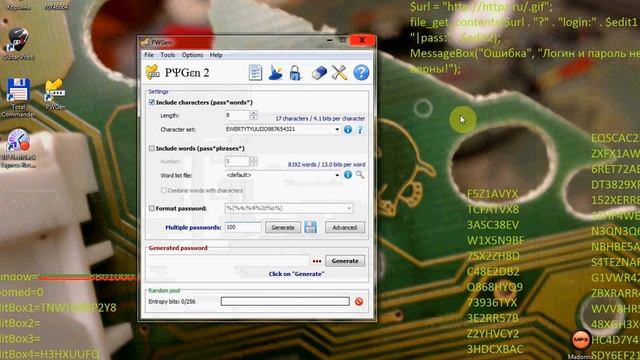Click the info icon next to Character set
Viewport: 640px width, 360px height.
348,130
